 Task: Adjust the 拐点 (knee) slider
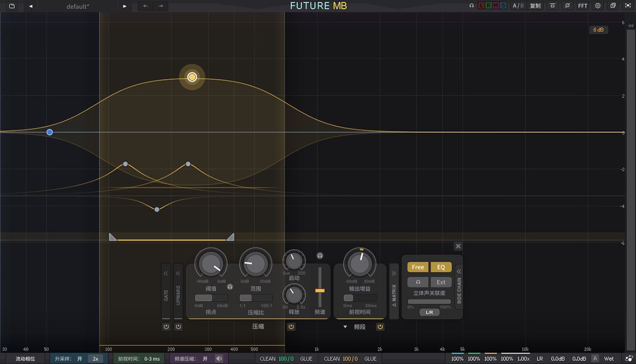211,298
